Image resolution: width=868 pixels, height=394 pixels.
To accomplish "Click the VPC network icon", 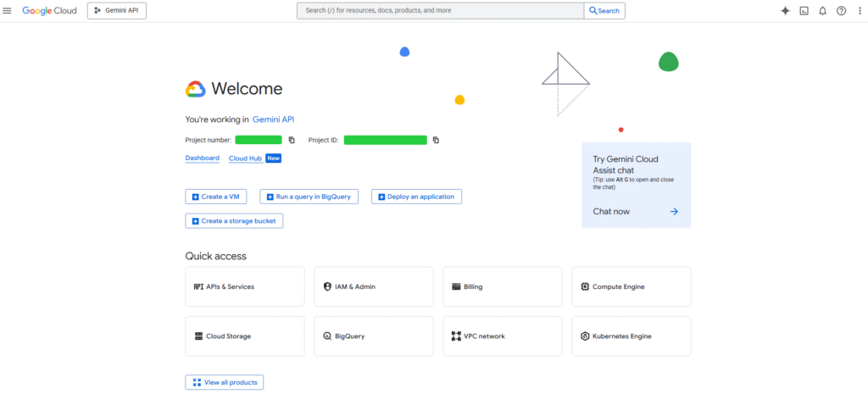I will coord(456,336).
